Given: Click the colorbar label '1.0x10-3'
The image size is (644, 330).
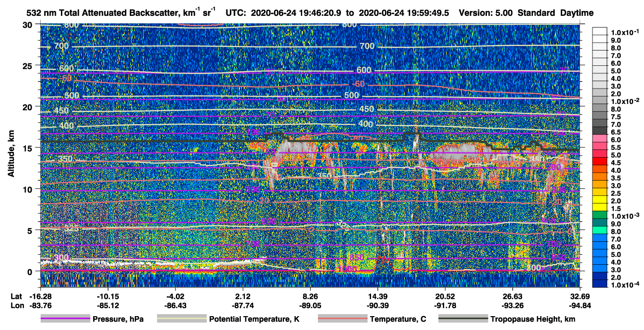Looking at the screenshot, I should [x=626, y=217].
